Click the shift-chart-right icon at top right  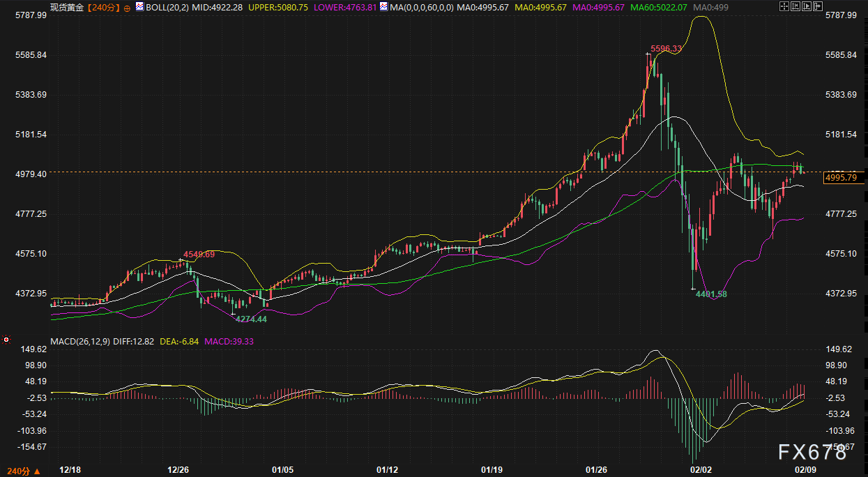[818, 6]
